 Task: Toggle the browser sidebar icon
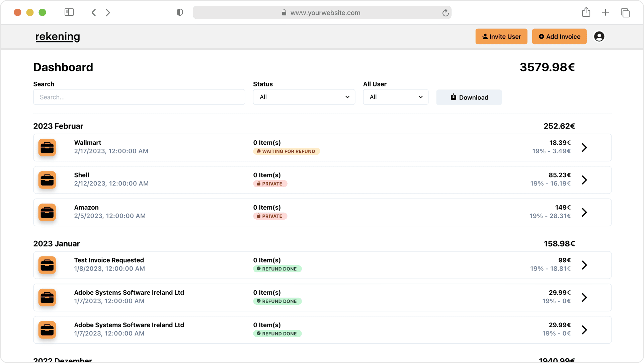[69, 12]
